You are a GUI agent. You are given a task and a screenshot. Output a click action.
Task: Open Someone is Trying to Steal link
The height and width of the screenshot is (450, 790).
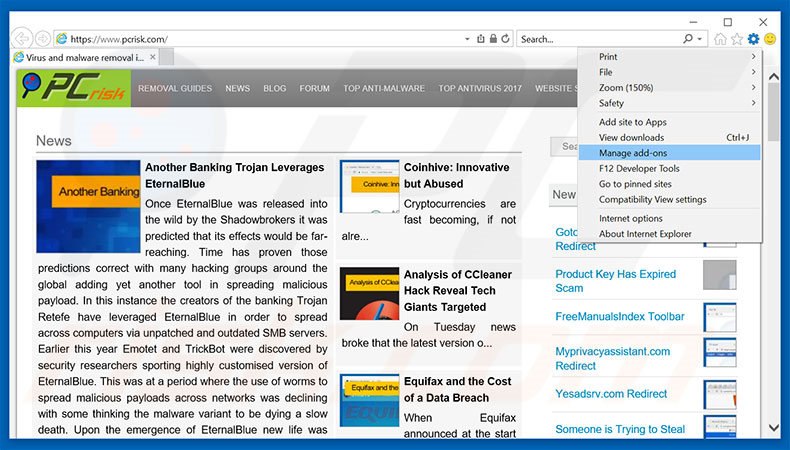point(620,429)
